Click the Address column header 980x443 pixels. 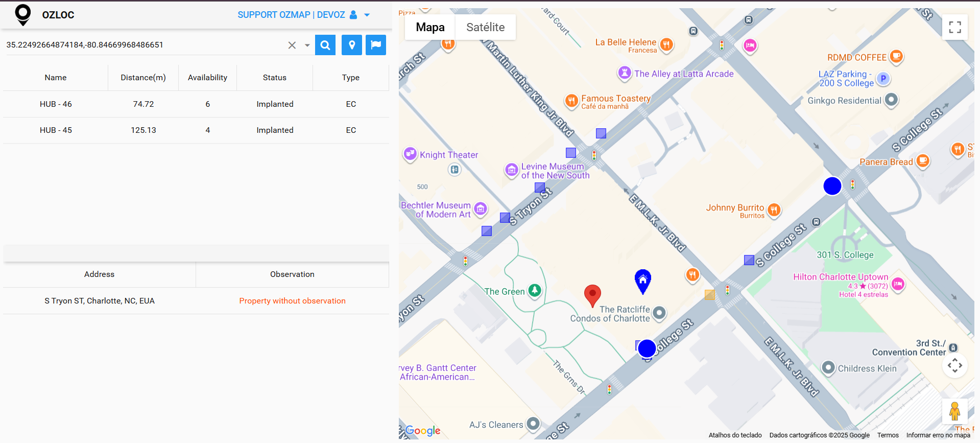point(100,274)
